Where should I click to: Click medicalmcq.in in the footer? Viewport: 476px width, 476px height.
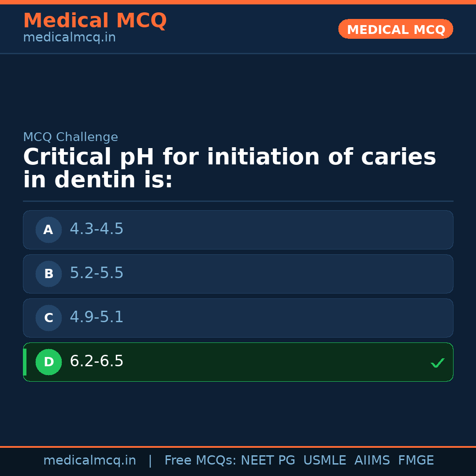[x=89, y=461]
